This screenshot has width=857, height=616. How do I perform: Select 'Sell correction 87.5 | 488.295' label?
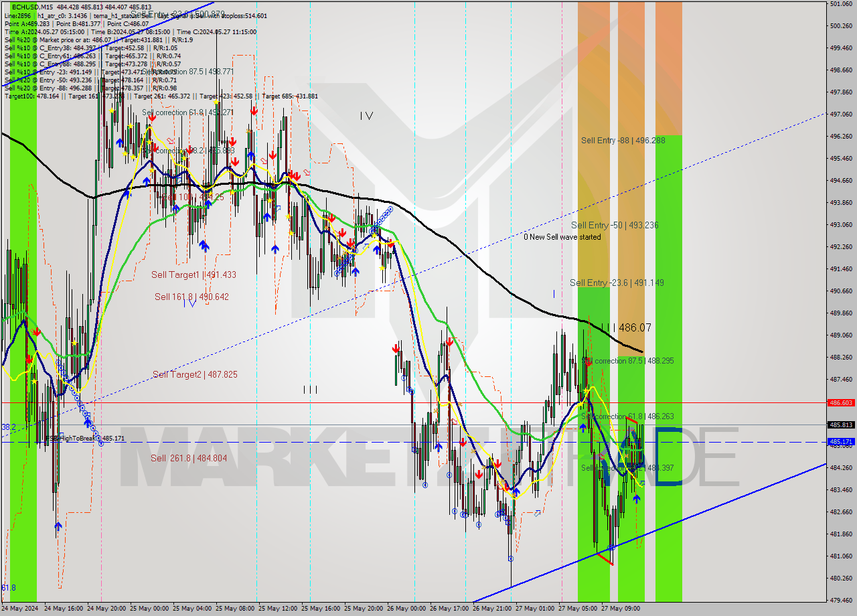click(x=627, y=361)
